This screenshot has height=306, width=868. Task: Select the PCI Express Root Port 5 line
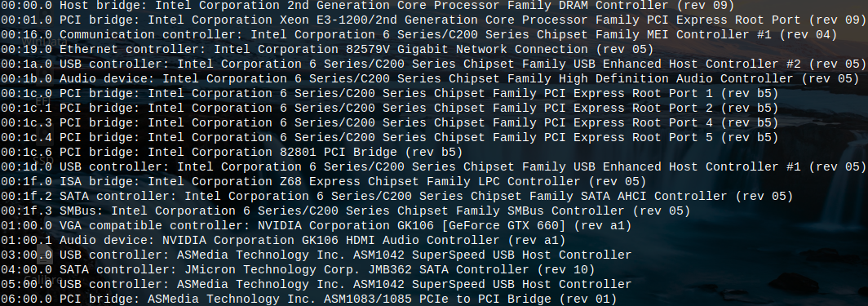point(390,138)
